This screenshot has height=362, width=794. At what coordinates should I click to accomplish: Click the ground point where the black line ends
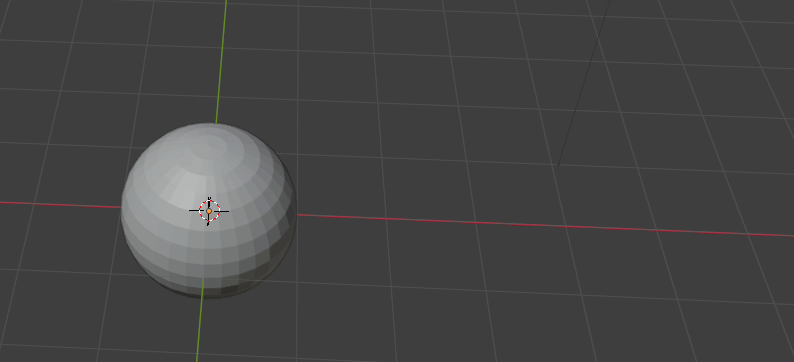pos(558,165)
